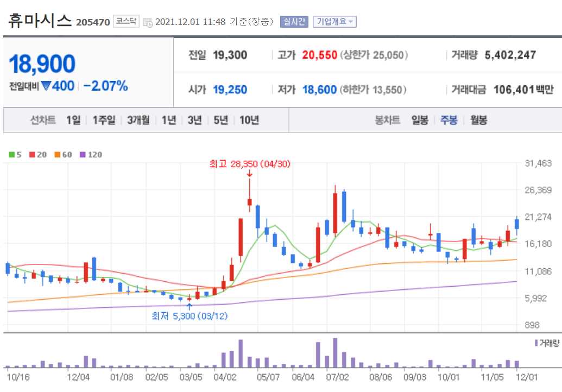
Task: Select the 1일 chart period tab
Action: (73, 121)
